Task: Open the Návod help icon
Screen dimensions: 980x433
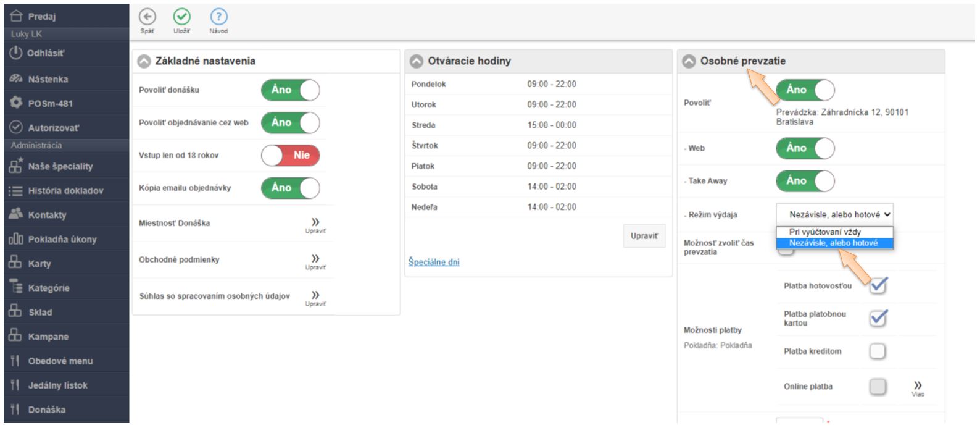Action: [218, 17]
